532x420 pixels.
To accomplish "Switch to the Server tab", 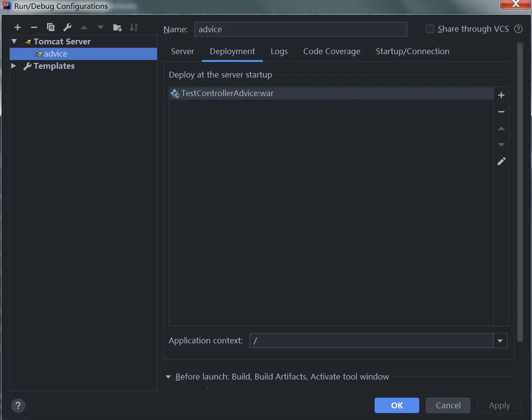I will (182, 51).
